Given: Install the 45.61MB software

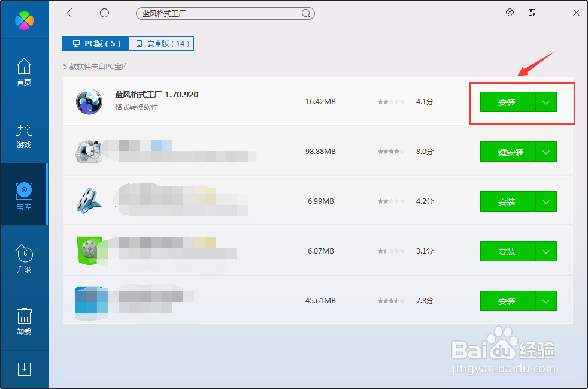Looking at the screenshot, I should 508,301.
